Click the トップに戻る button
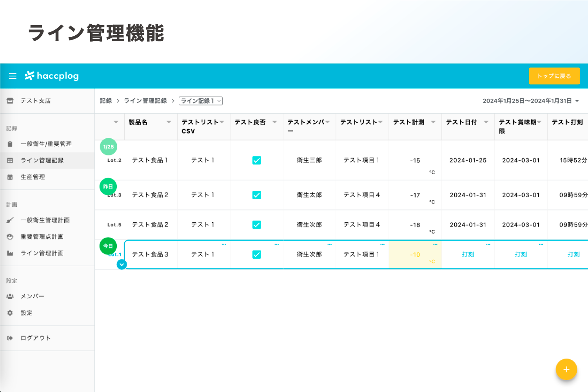The image size is (588, 392). pos(554,76)
